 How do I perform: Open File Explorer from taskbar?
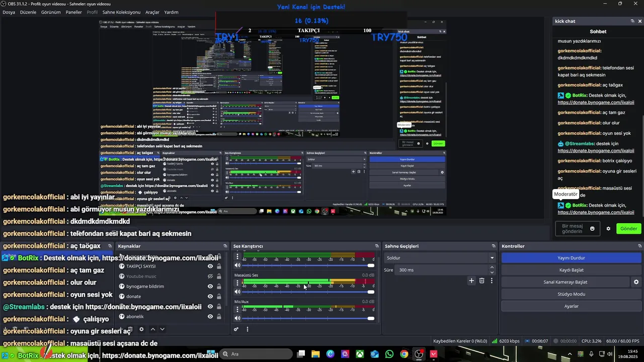pyautogui.click(x=315, y=354)
